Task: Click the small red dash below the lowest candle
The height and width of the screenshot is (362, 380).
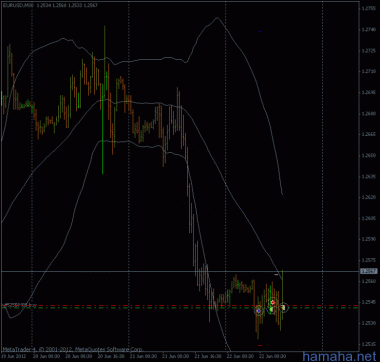Action: pyautogui.click(x=260, y=345)
